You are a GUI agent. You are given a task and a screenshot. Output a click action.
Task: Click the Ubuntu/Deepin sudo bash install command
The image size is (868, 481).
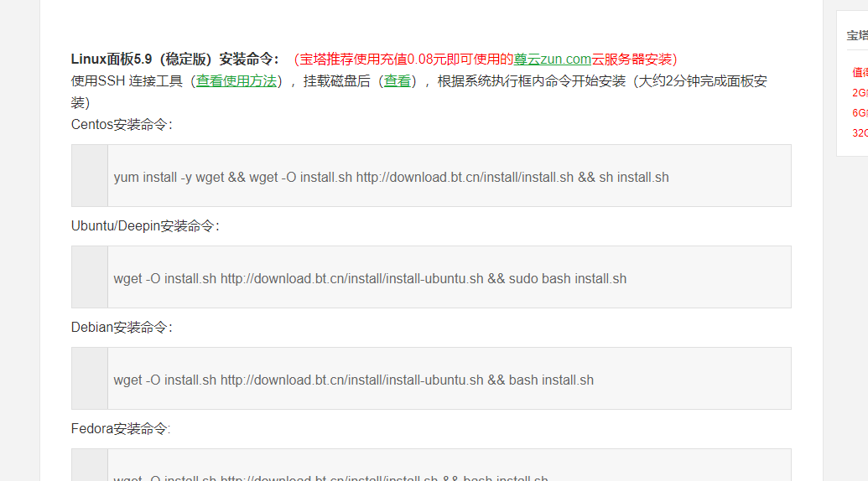(x=370, y=279)
